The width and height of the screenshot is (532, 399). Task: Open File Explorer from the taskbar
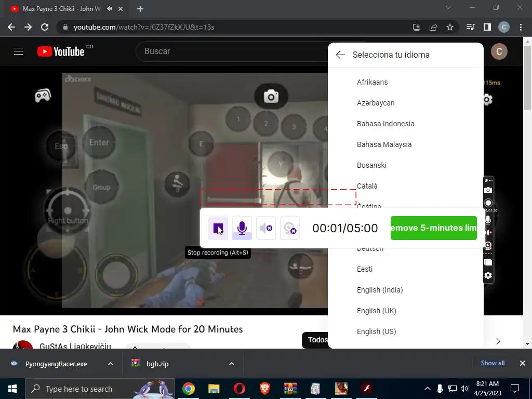click(214, 389)
